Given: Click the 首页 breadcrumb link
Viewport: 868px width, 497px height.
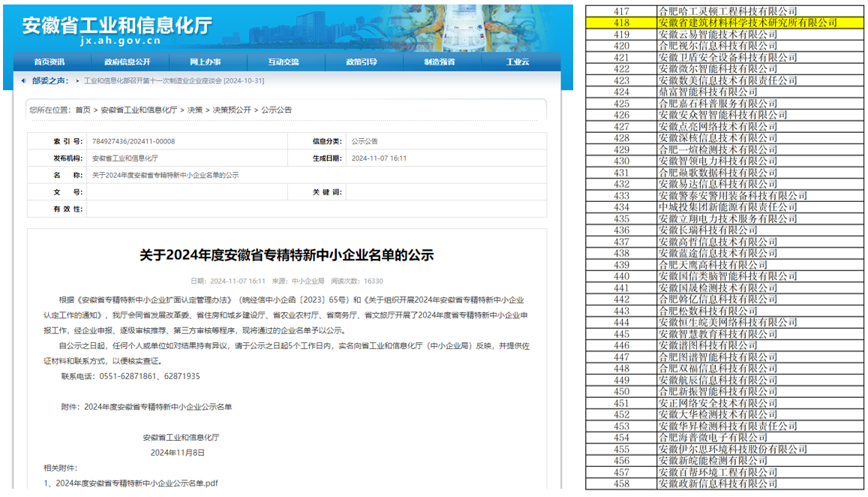Looking at the screenshot, I should tap(83, 110).
